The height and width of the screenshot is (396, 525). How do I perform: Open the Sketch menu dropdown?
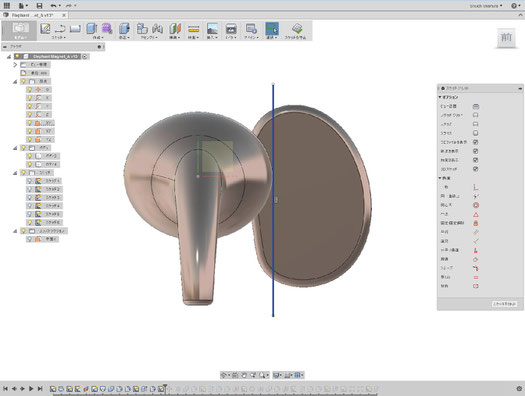coord(59,37)
